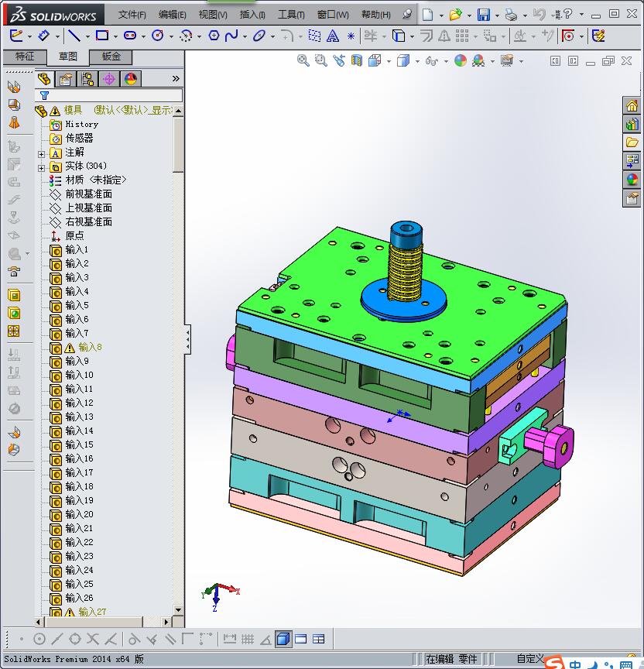The image size is (644, 669).
Task: Click the New document icon
Action: pyautogui.click(x=427, y=15)
